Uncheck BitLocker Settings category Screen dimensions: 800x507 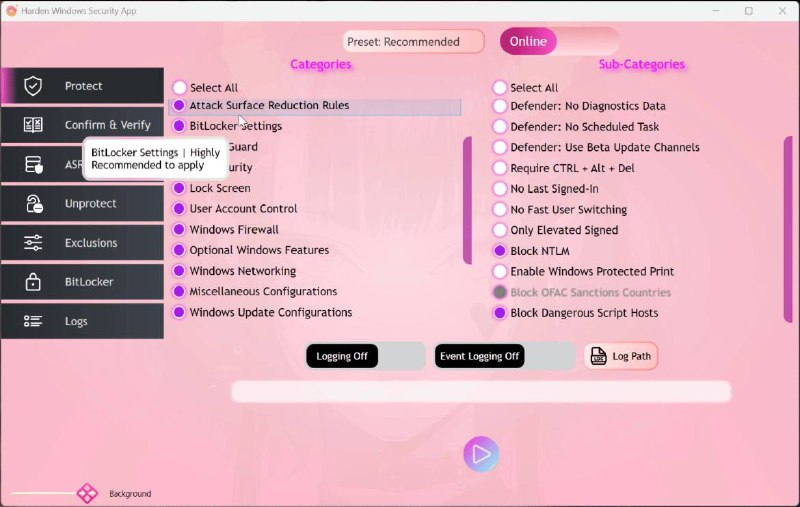pos(179,126)
